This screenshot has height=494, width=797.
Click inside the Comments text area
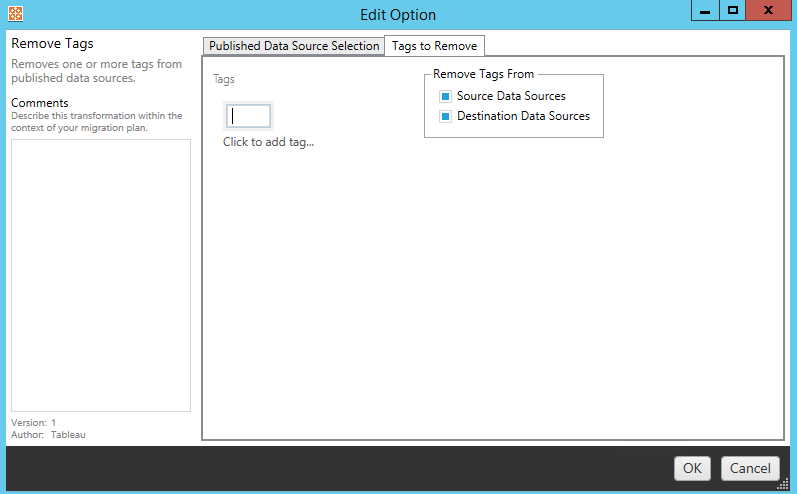pos(100,275)
